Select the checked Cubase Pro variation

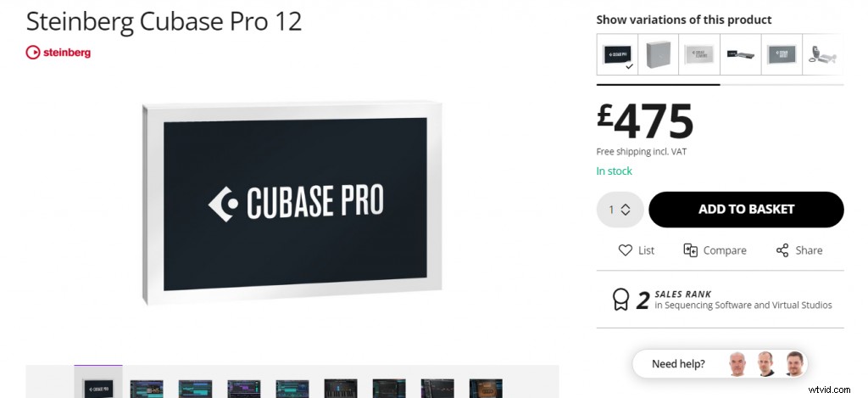(x=617, y=54)
